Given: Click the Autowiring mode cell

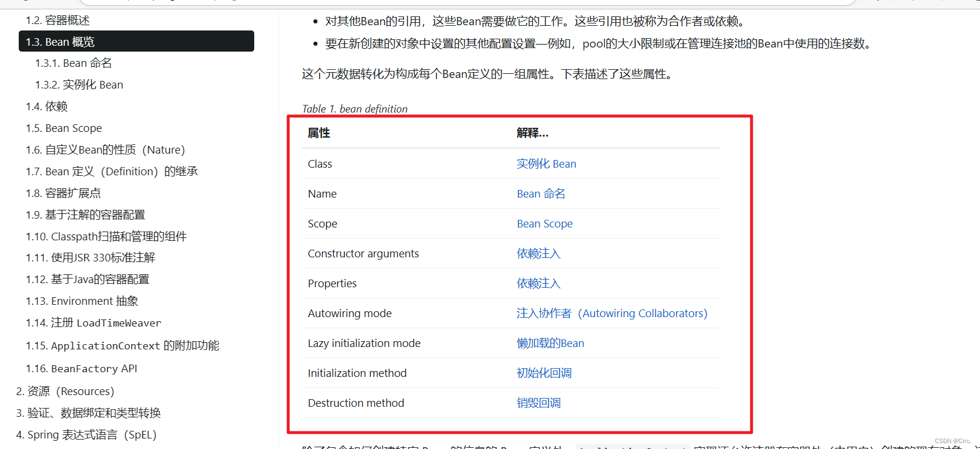Looking at the screenshot, I should click(350, 314).
